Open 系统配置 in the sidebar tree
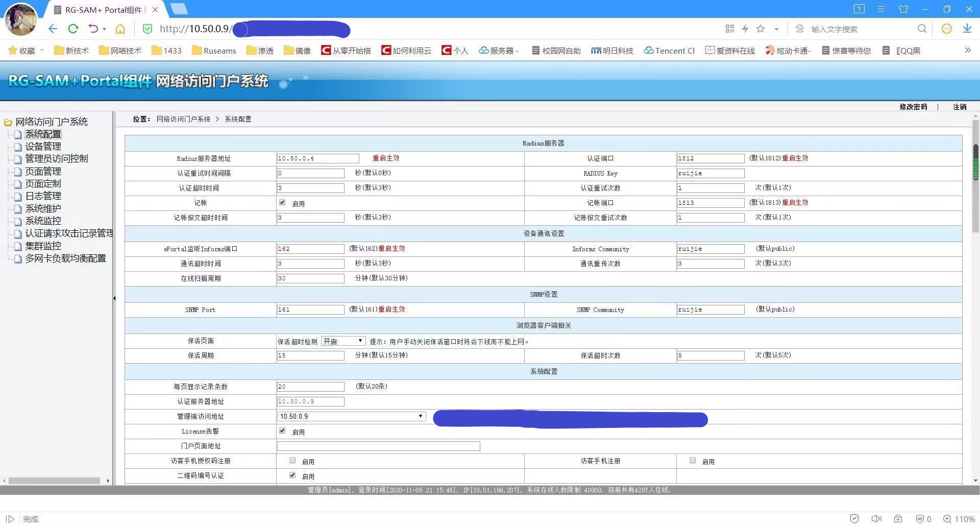This screenshot has height=526, width=980. point(43,134)
